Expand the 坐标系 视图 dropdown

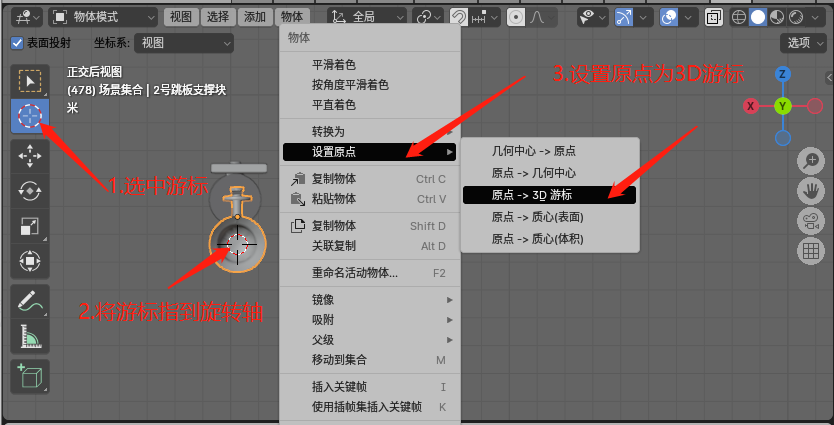[184, 43]
